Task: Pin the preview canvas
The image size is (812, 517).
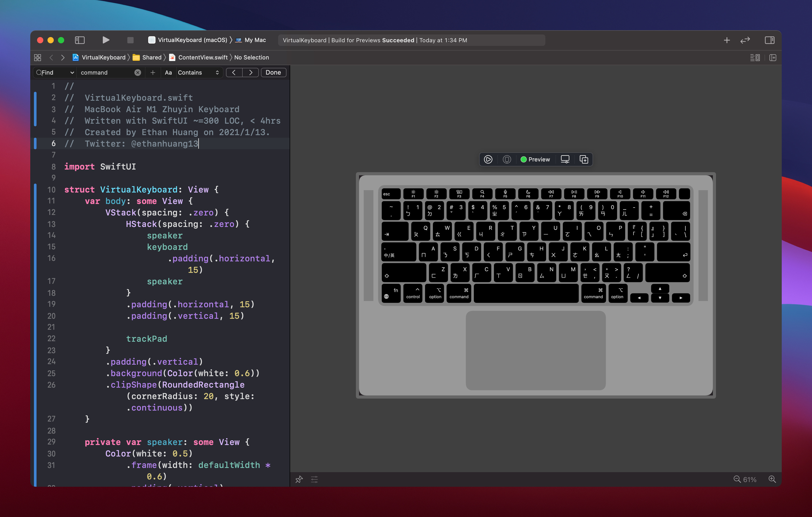Action: coord(299,479)
